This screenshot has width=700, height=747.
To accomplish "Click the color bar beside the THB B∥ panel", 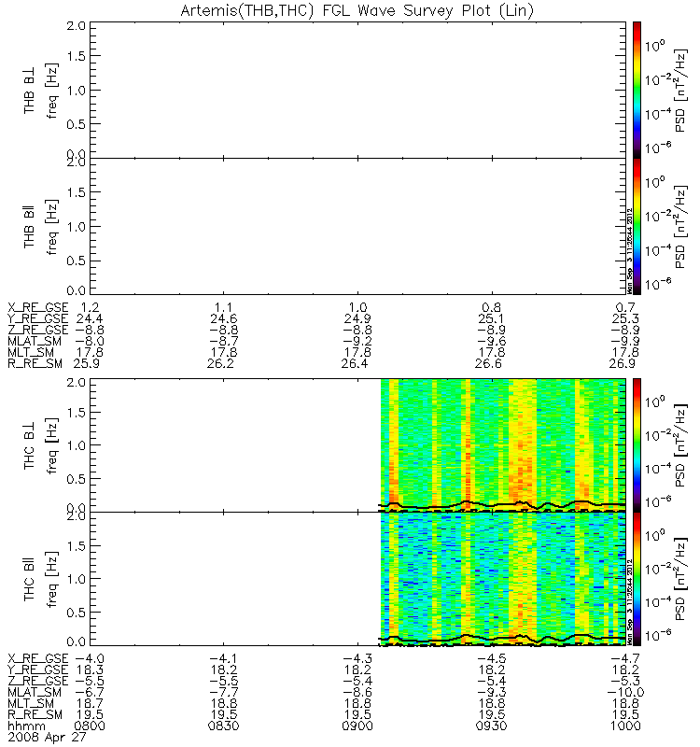I will [x=637, y=226].
